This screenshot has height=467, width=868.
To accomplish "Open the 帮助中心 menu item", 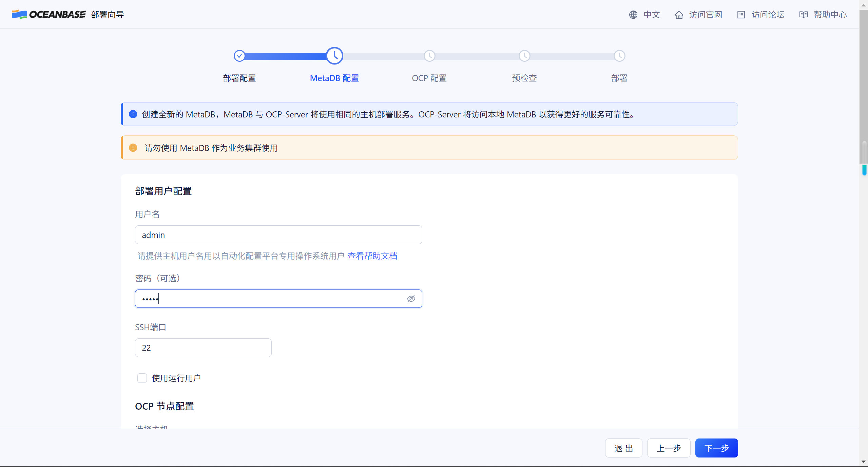I will coord(830,15).
